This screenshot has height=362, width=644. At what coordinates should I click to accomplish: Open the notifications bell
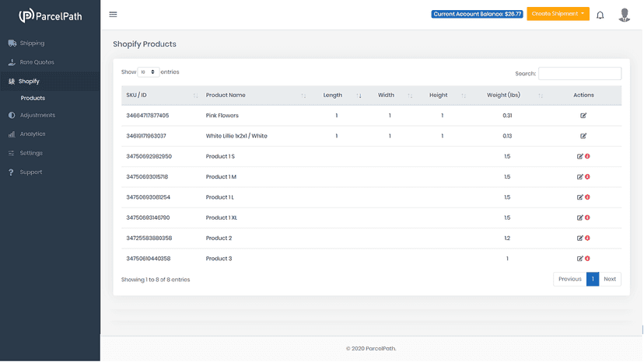[600, 16]
